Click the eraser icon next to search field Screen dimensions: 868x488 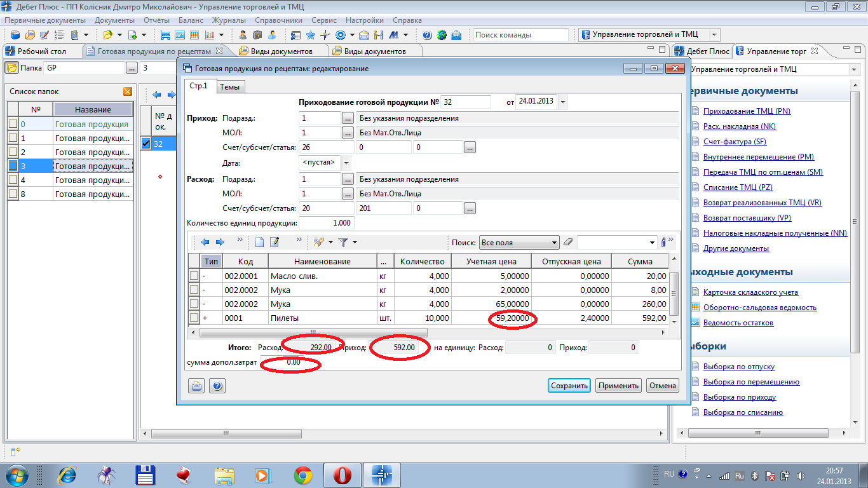[568, 242]
